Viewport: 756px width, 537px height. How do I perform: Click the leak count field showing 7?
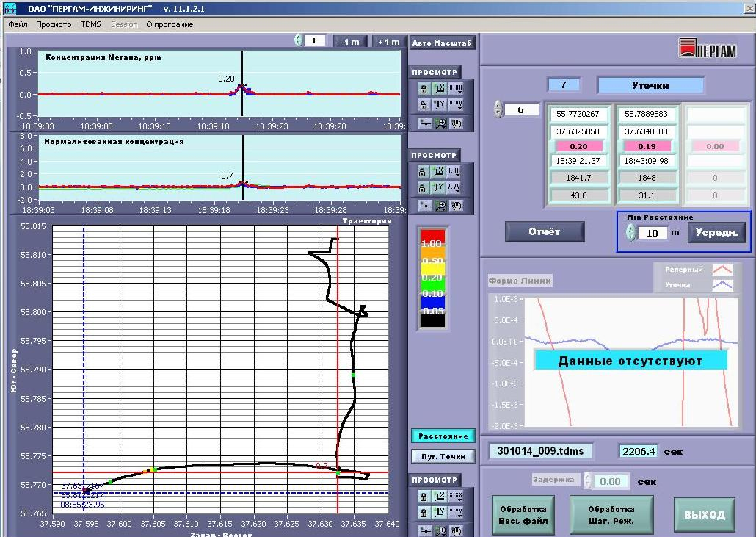563,85
